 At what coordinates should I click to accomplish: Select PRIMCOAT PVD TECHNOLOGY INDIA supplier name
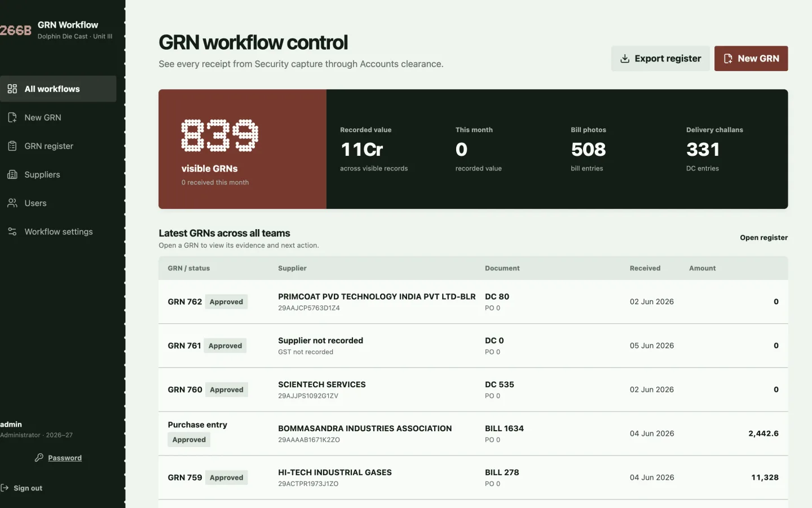pos(377,296)
